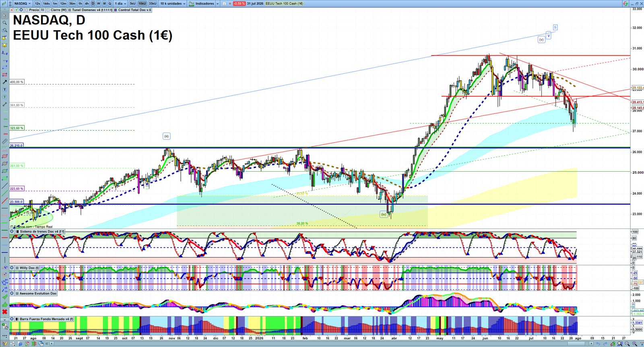Click the bottom horizontal time scrollbar
The width and height of the screenshot is (644, 347).
(x=322, y=344)
